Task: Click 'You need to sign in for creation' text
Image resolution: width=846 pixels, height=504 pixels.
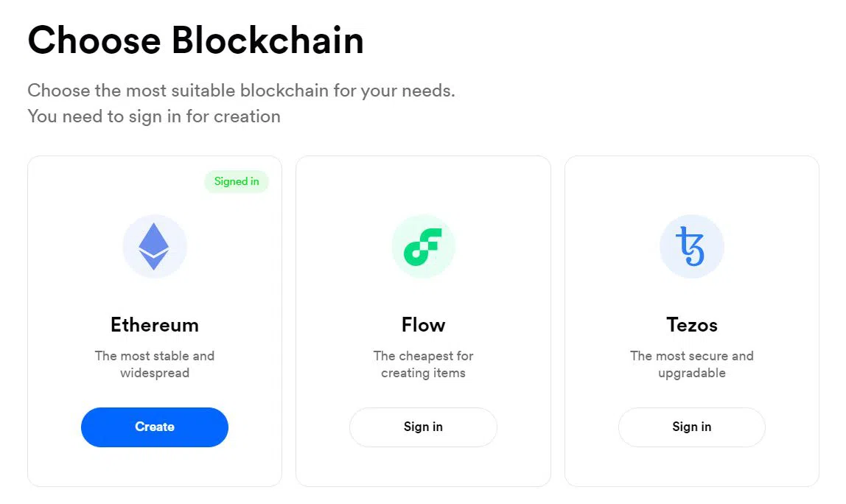Action: click(x=154, y=116)
